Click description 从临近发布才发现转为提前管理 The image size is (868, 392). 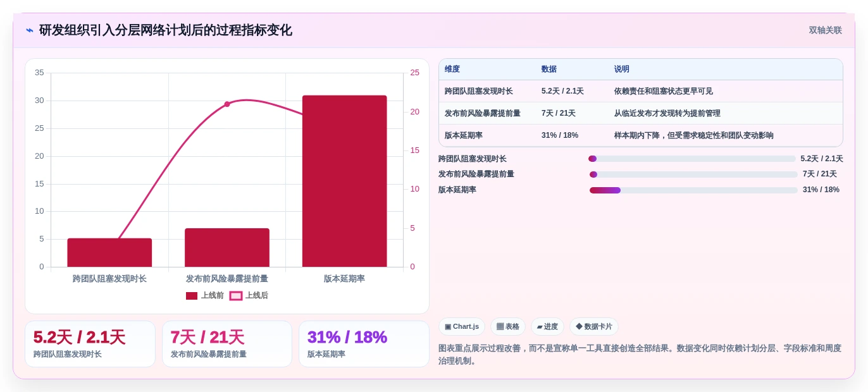[x=667, y=113]
